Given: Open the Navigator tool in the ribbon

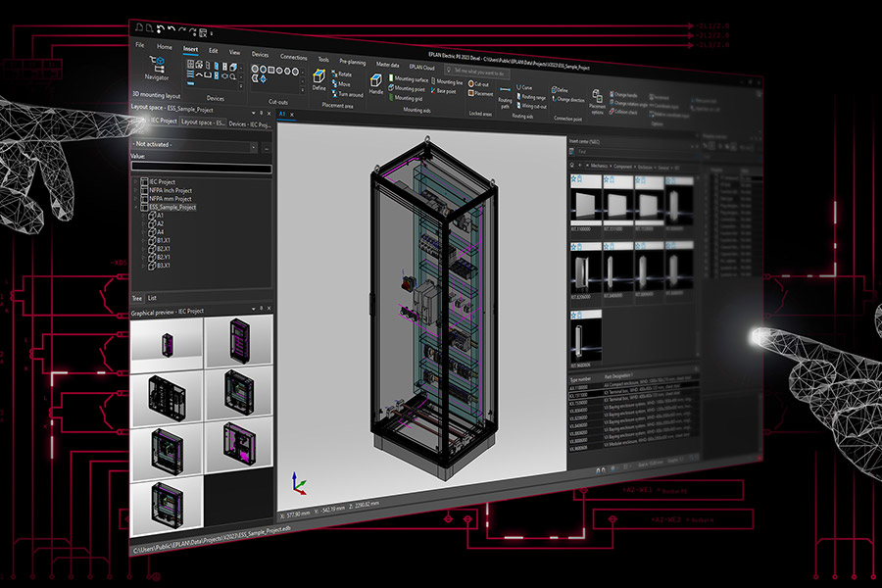Looking at the screenshot, I should coord(157,68).
